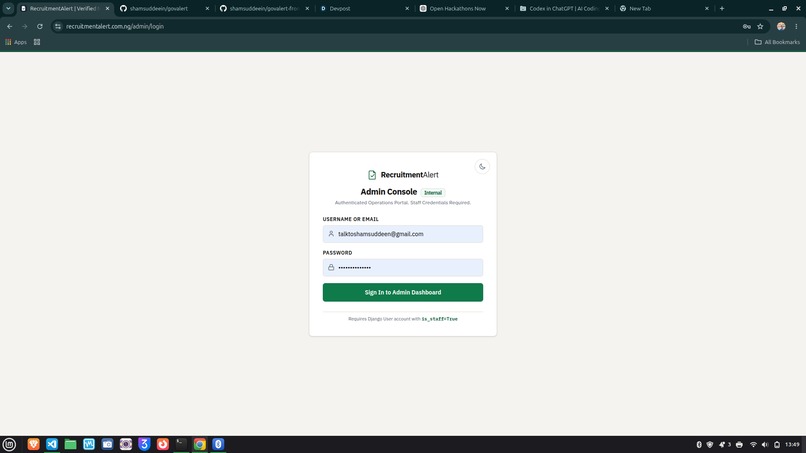Click the battery tray icon

777,445
